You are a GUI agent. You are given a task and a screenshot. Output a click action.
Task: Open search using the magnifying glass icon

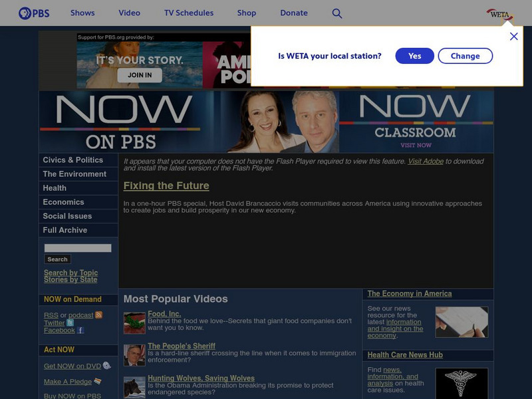337,13
